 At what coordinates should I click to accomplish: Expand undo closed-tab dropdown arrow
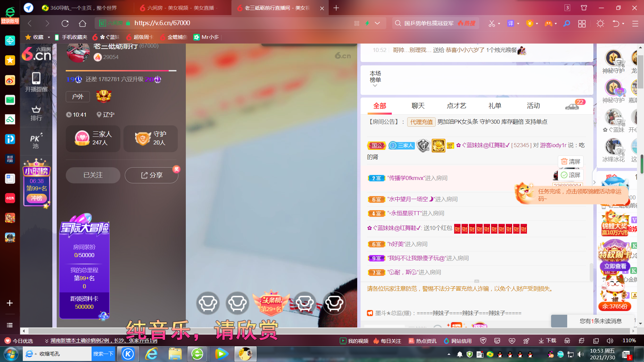point(623,23)
